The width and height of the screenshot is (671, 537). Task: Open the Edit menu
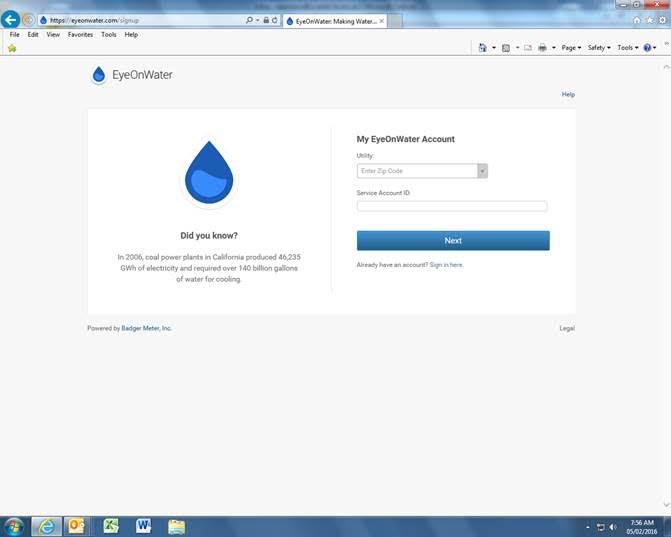33,35
